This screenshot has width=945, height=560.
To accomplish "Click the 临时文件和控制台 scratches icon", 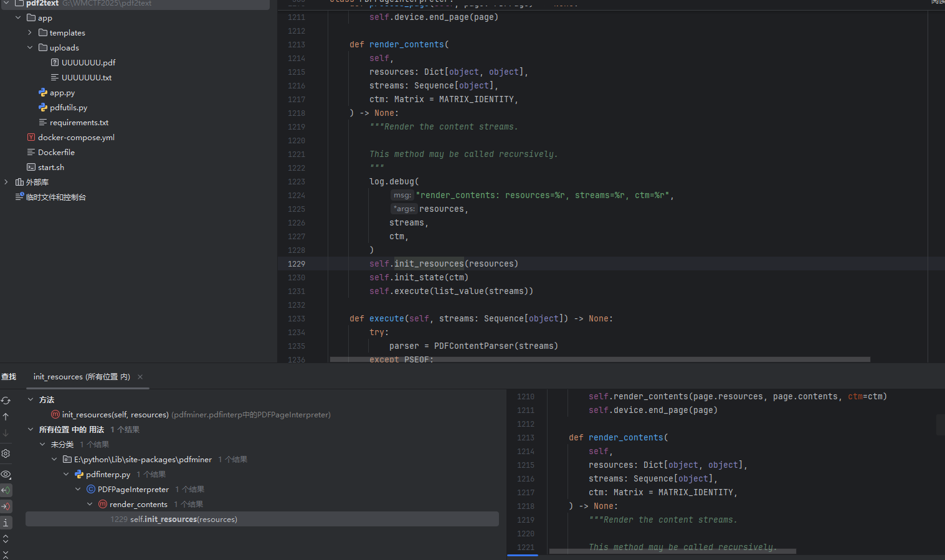I will click(19, 197).
